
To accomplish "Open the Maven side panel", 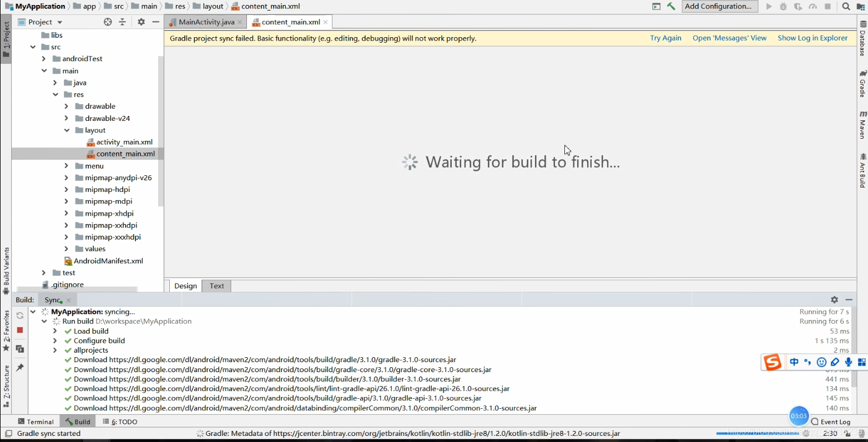I will click(x=862, y=124).
